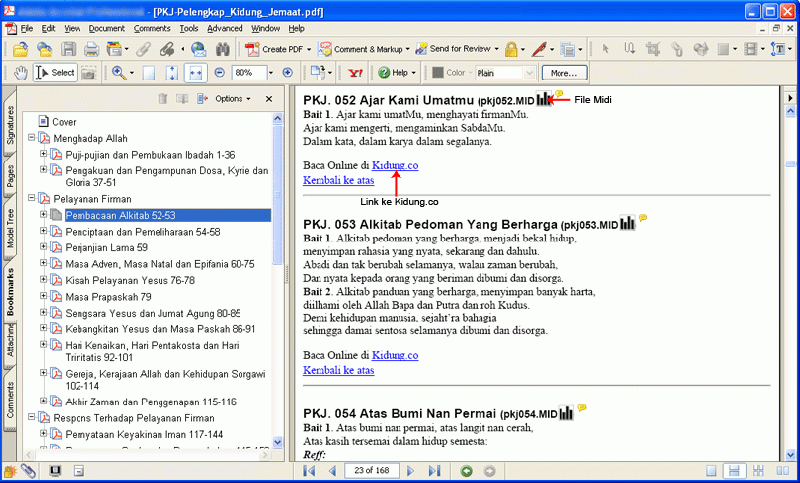Open the zoom percentage dropdown
Viewport: 800px width, 483px height.
coord(269,73)
